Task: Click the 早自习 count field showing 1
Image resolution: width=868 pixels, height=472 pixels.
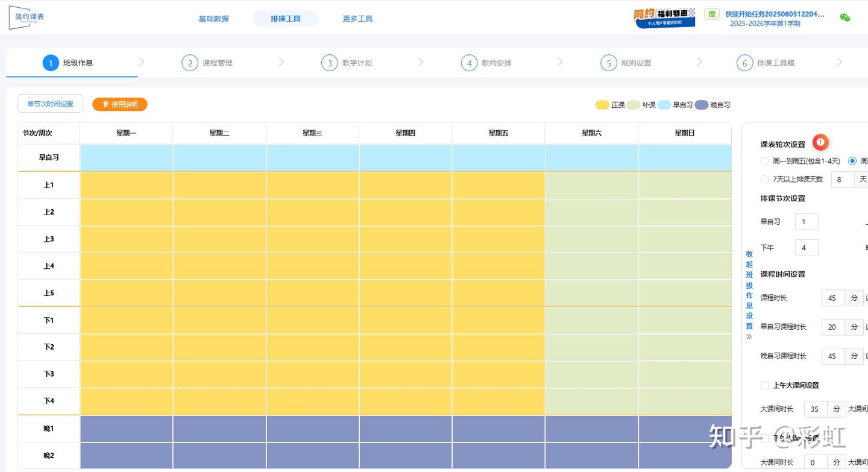Action: pyautogui.click(x=807, y=222)
